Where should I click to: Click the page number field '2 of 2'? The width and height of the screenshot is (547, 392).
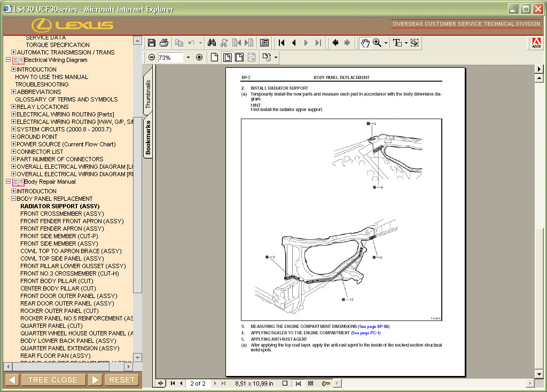coord(198,383)
